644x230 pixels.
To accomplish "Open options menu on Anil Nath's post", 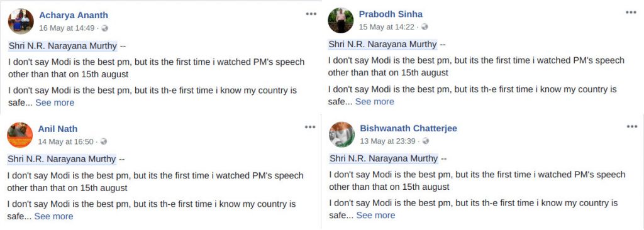I will coord(310,128).
